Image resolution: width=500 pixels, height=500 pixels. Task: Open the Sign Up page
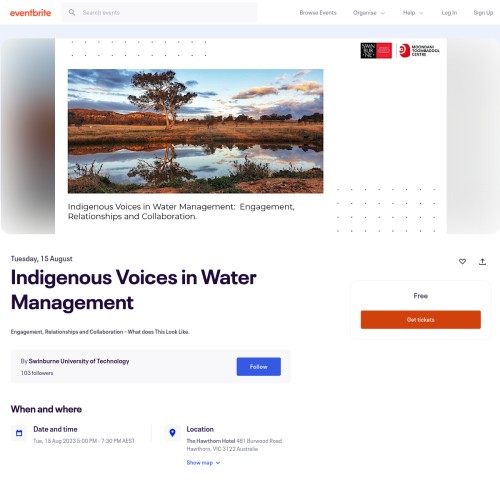(x=483, y=13)
